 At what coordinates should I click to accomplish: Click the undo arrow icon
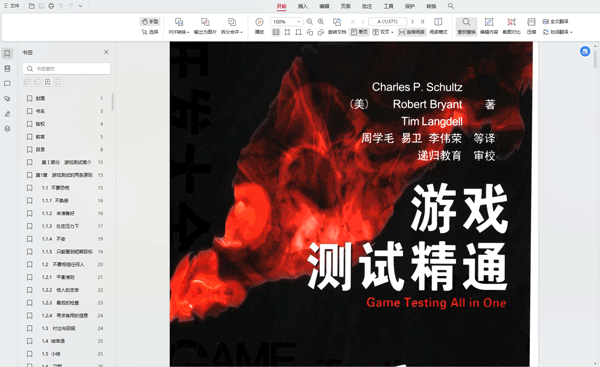tap(61, 6)
